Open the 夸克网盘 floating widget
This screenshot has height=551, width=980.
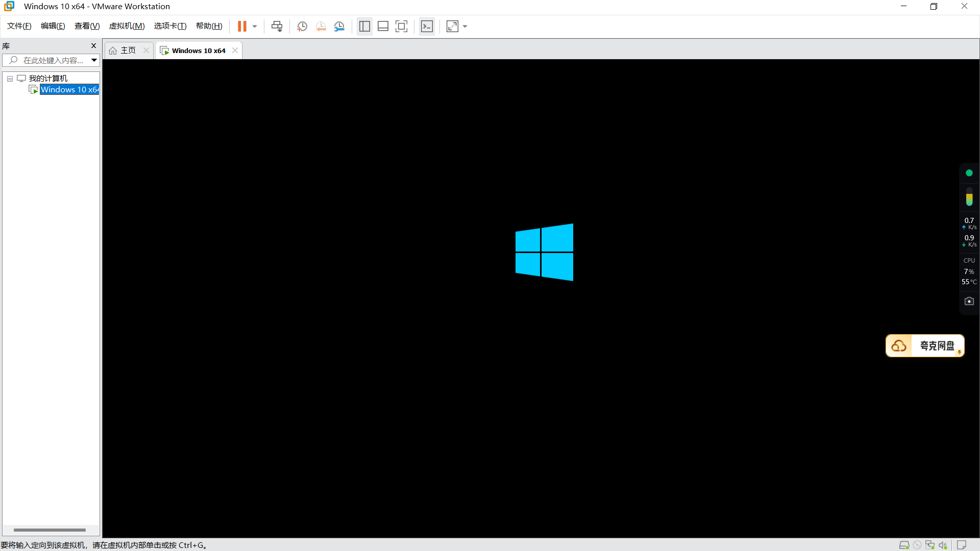click(925, 346)
